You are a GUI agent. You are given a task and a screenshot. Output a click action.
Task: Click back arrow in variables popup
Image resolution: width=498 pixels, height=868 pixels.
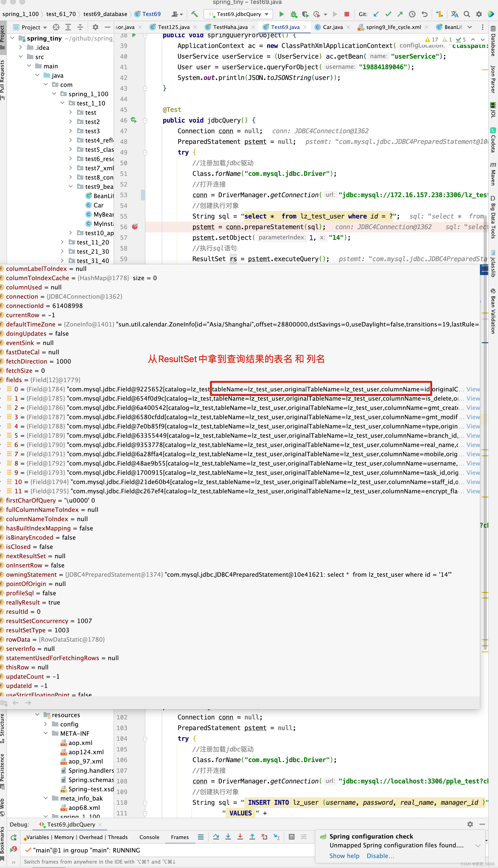click(15, 703)
